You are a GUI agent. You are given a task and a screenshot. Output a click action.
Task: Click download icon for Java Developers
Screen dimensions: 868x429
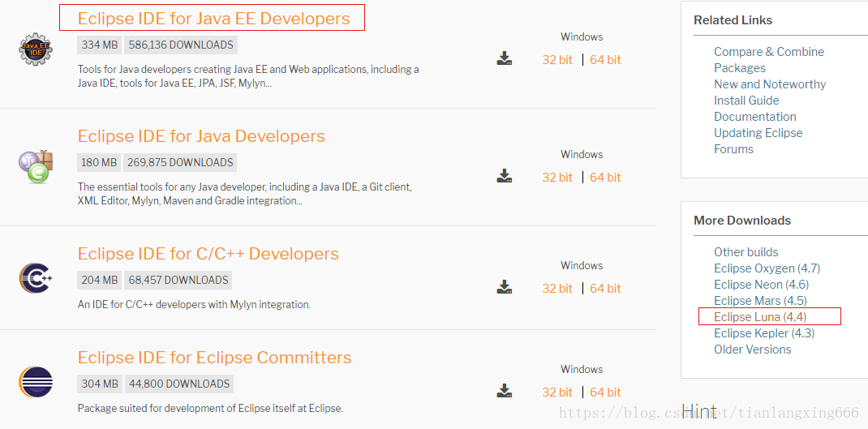(504, 176)
